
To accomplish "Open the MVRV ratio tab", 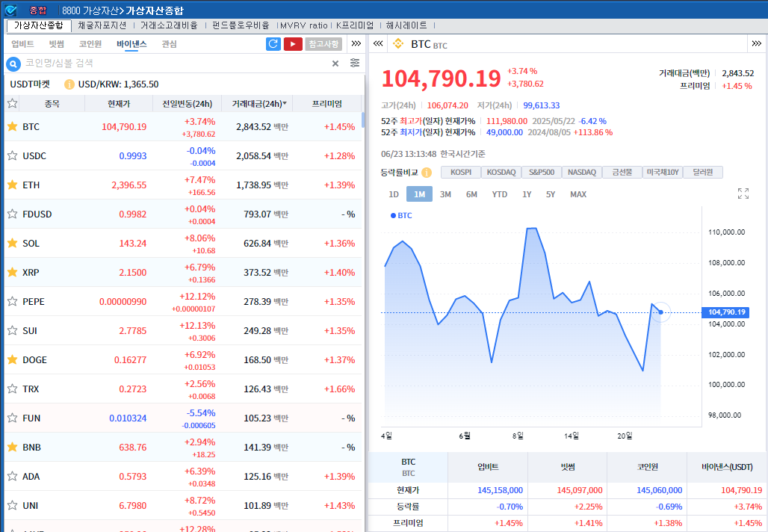I will tap(303, 25).
